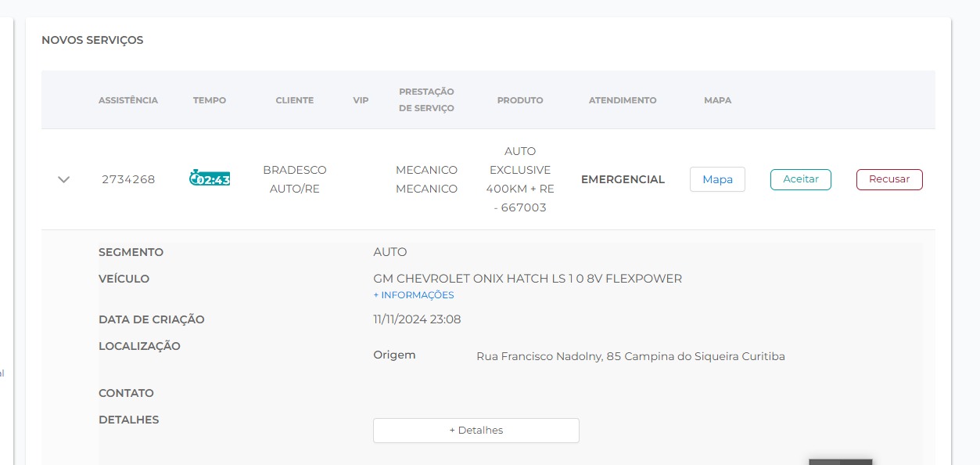Click the EMERGENCIAL status text
980x465 pixels.
(623, 179)
